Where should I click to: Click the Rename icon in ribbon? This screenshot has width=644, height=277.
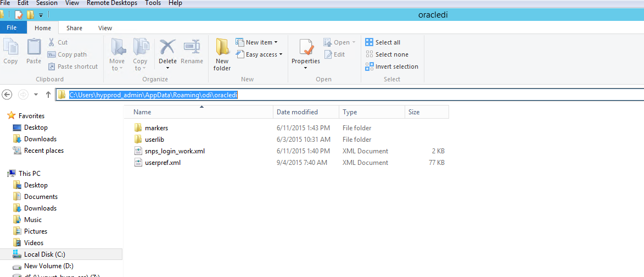192,48
